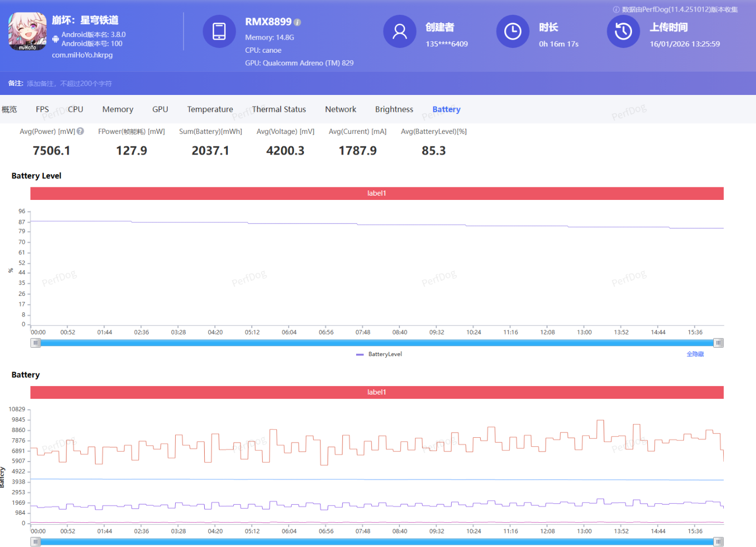The width and height of the screenshot is (756, 547).
Task: Go to the 概览 overview tab
Action: 9,109
